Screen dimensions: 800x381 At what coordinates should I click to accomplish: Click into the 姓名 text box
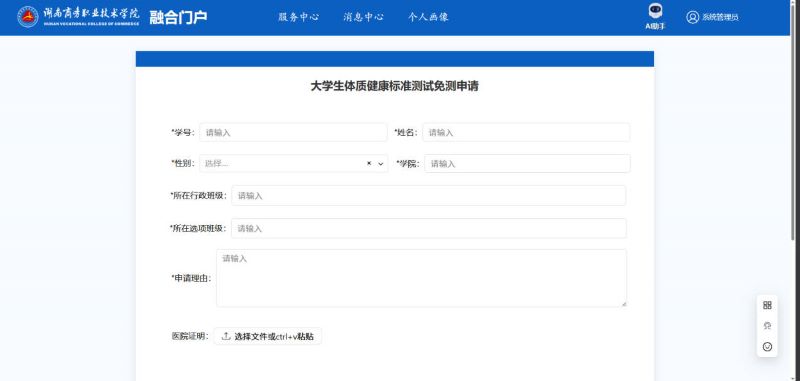[526, 133]
